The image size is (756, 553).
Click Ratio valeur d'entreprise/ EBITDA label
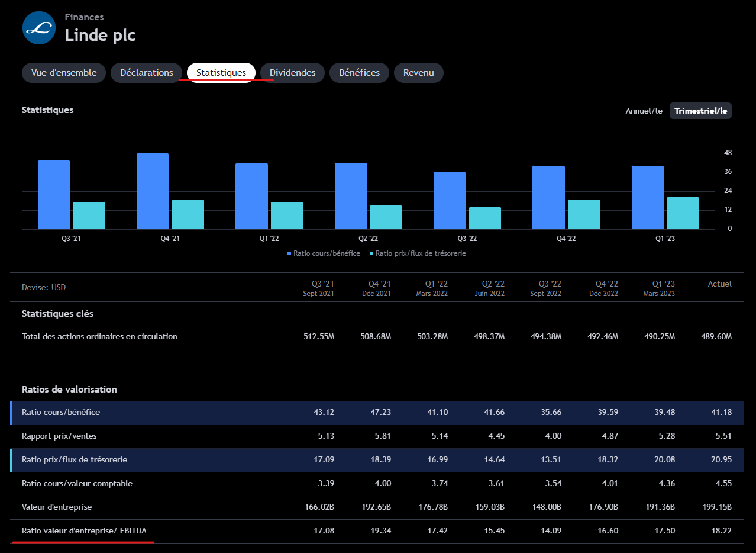[x=84, y=531]
